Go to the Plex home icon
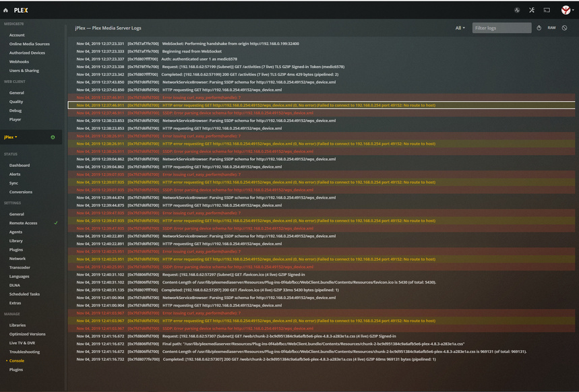The image size is (579, 392). (5, 10)
